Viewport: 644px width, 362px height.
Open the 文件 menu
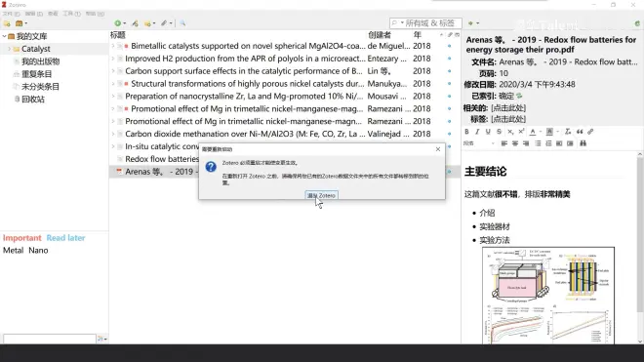[11, 14]
